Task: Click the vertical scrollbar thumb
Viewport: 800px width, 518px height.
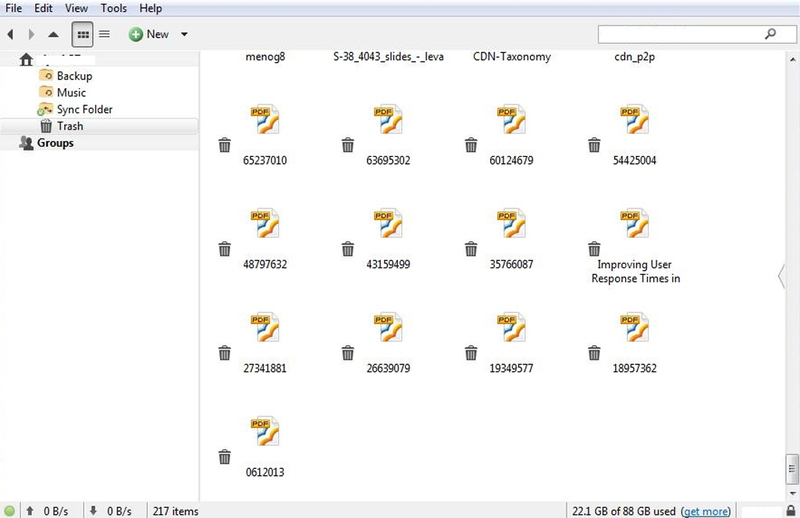Action: [792, 468]
